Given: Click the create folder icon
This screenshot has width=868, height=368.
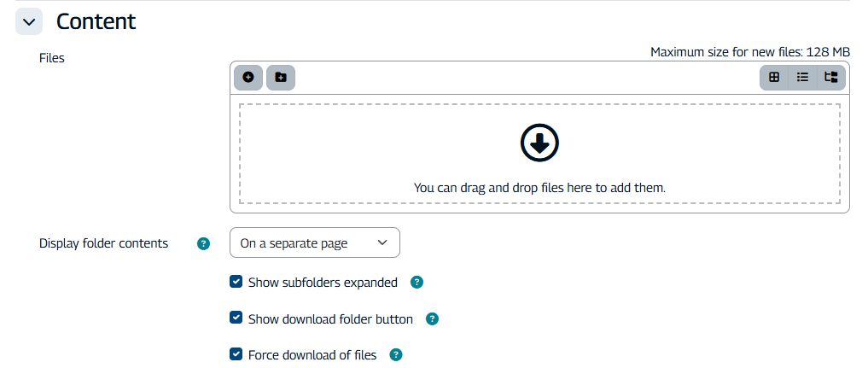Looking at the screenshot, I should point(280,77).
